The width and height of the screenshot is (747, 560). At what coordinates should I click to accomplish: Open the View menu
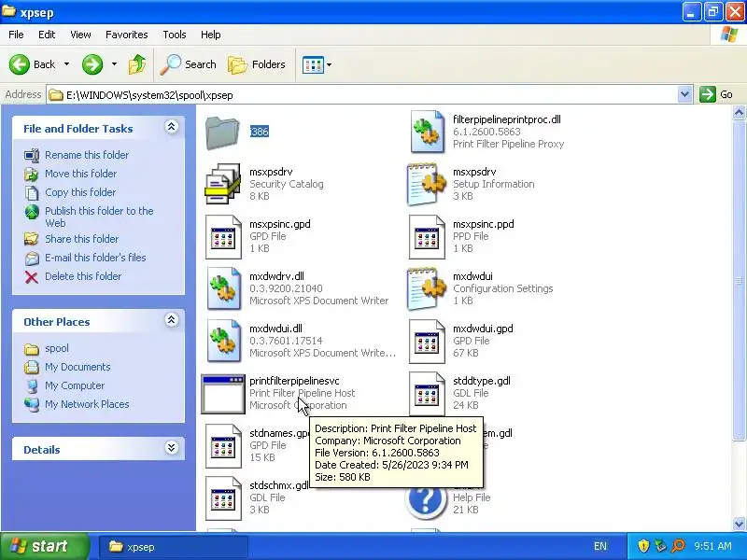80,35
